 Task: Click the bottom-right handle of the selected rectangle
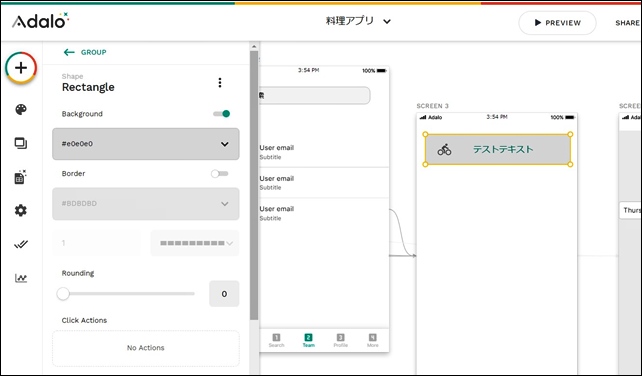[x=570, y=164]
